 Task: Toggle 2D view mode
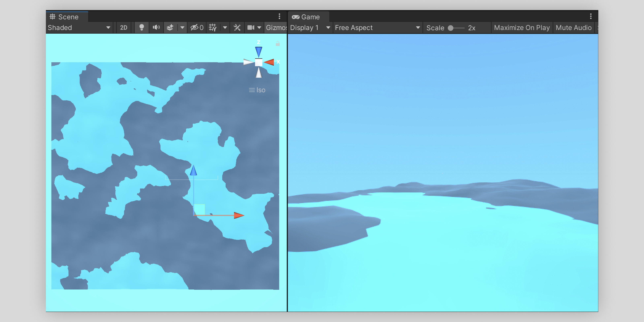pyautogui.click(x=124, y=28)
